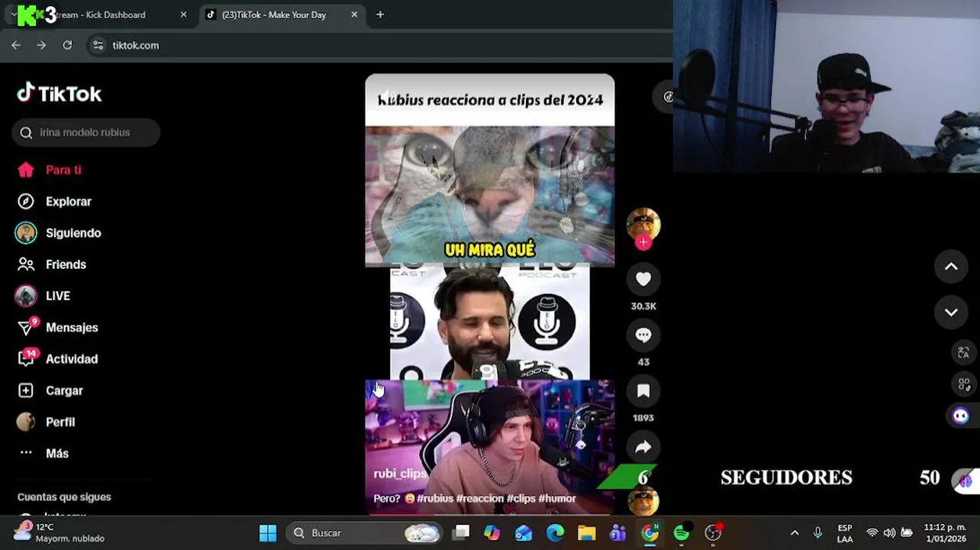
Task: Open Spotify from the taskbar
Action: coord(682,532)
